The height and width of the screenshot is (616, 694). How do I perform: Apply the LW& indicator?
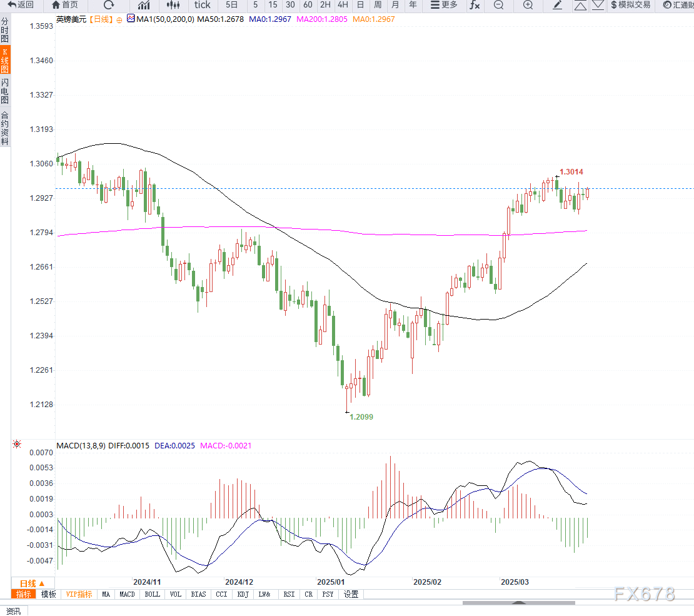tap(264, 594)
